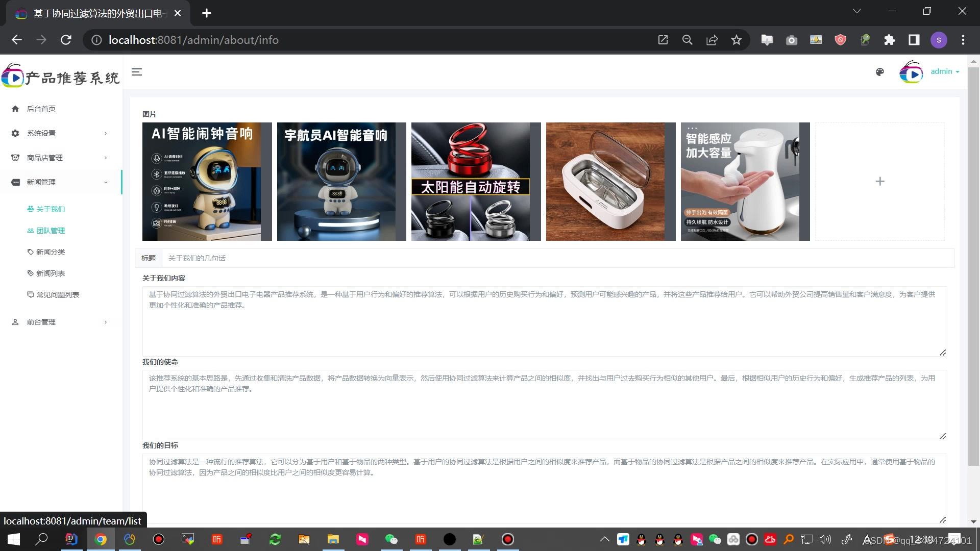
Task: Click into the 关于我们内容 textarea
Action: point(544,321)
